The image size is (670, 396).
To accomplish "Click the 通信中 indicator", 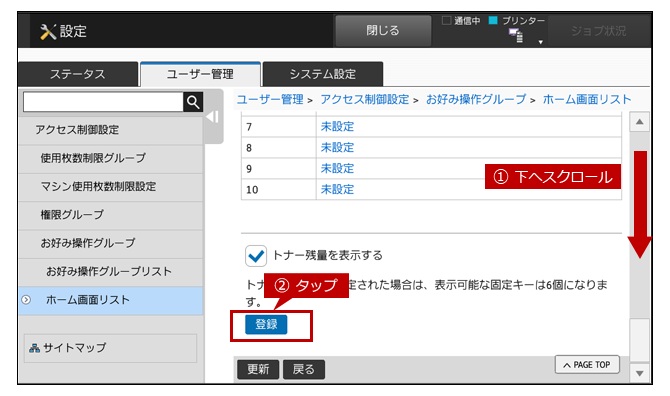I will pyautogui.click(x=461, y=21).
